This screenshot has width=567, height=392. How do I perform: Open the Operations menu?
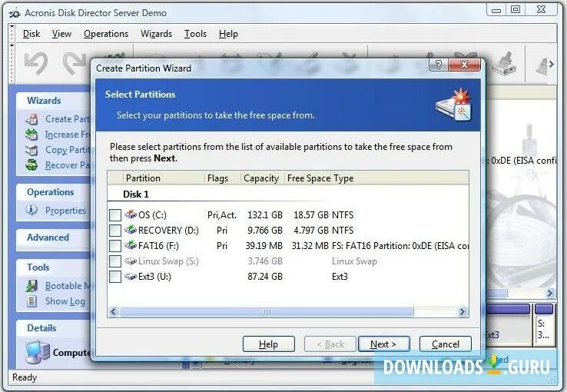pyautogui.click(x=106, y=34)
